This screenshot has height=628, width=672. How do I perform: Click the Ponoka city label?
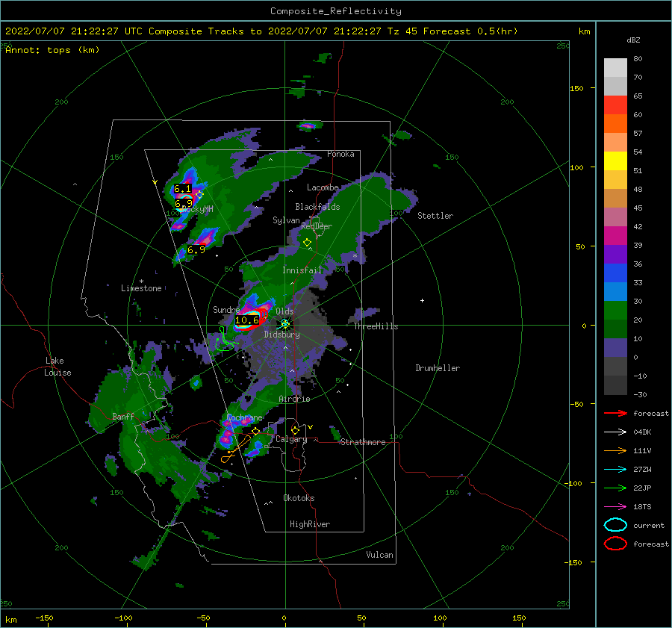click(340, 154)
